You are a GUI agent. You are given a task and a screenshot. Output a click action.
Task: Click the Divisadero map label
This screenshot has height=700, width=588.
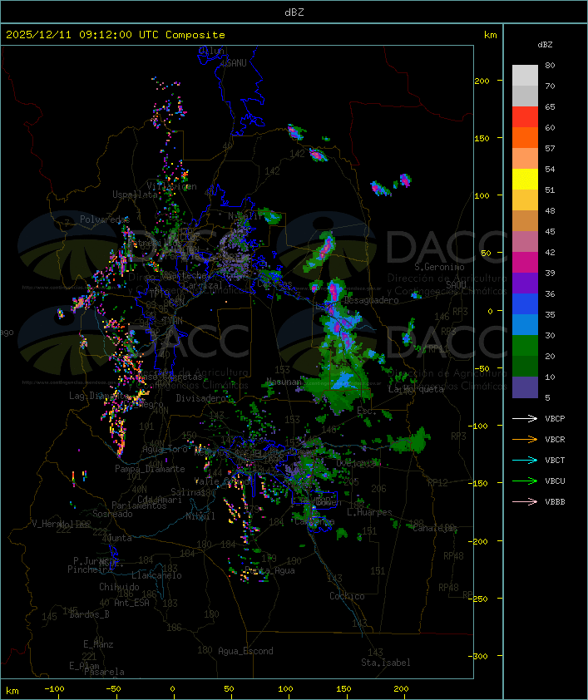point(201,397)
